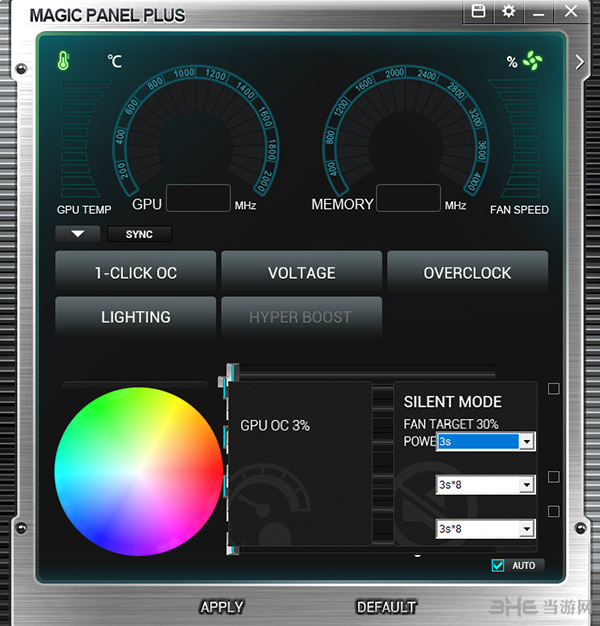Viewport: 600px width, 626px height.
Task: Click the FAN TARGET 30% text
Action: coord(451,424)
